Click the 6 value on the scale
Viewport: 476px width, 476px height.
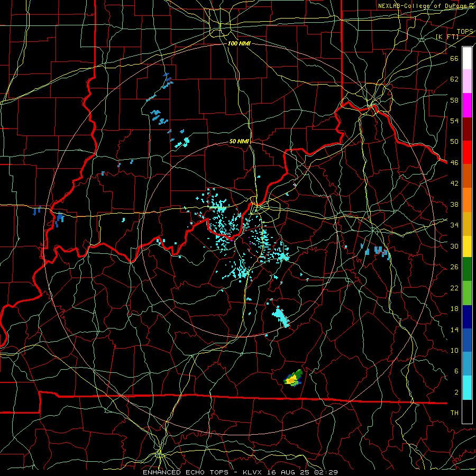coord(456,371)
